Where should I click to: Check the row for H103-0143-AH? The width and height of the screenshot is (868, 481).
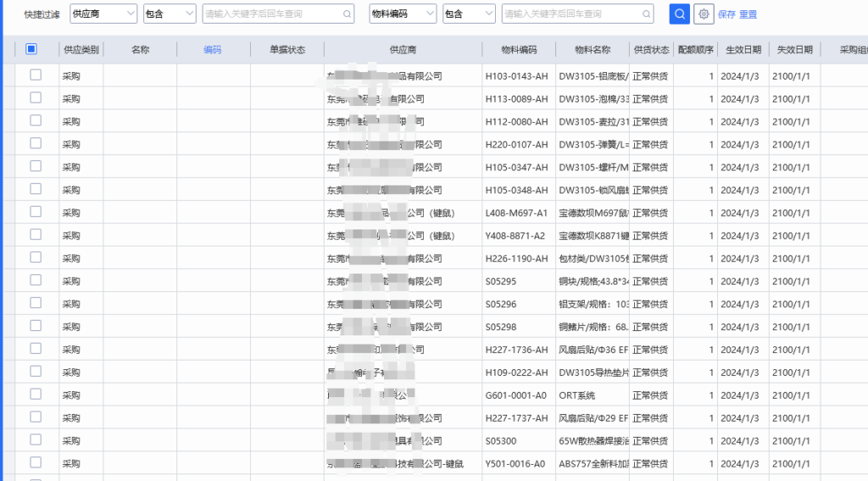pos(36,75)
